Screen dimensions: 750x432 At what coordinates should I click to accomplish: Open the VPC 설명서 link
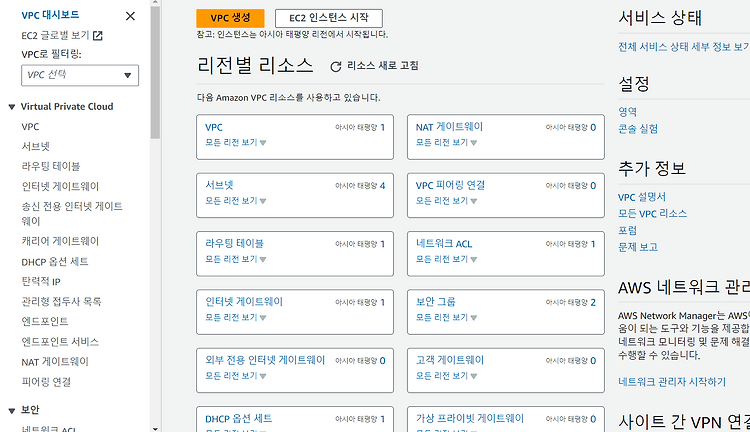click(x=642, y=197)
